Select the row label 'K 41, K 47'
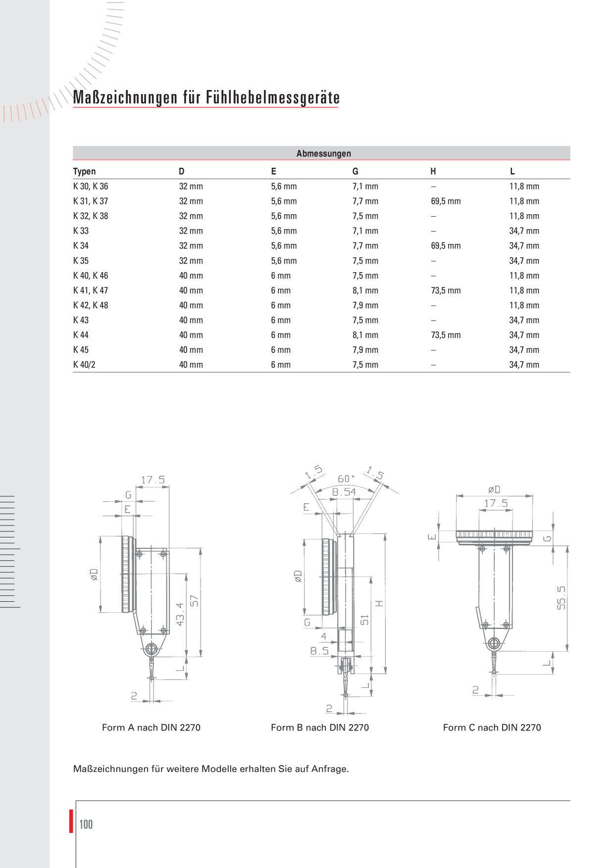614x868 pixels. [91, 290]
